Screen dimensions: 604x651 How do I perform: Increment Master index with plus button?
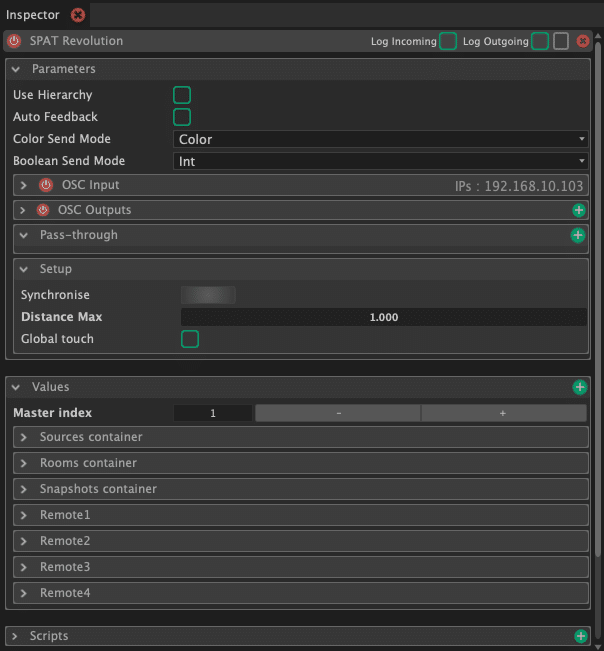point(503,413)
